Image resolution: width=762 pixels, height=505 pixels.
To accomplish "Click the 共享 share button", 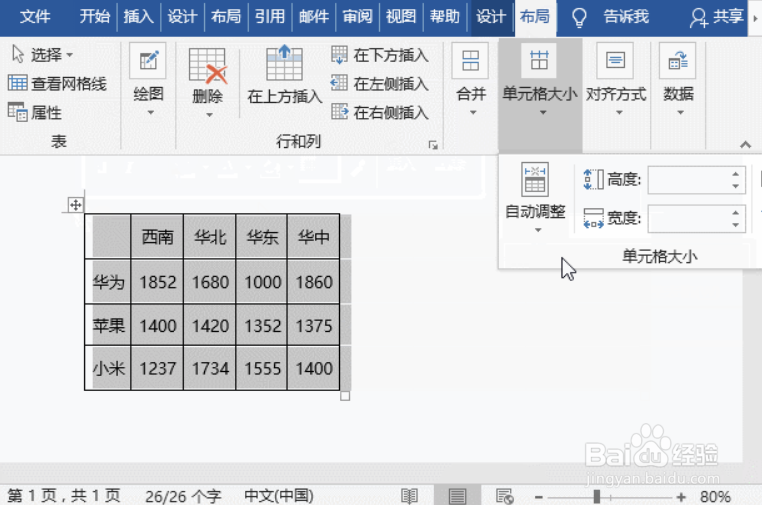I will click(x=717, y=17).
